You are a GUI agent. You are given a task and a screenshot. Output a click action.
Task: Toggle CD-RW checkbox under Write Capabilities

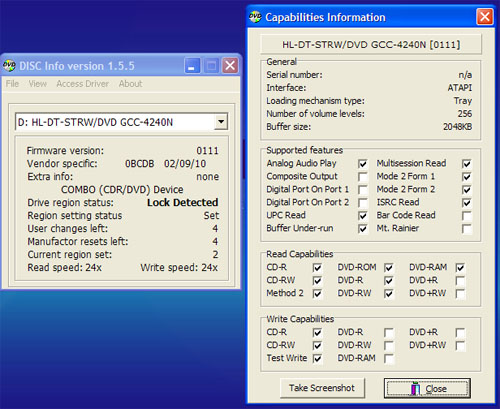click(317, 346)
